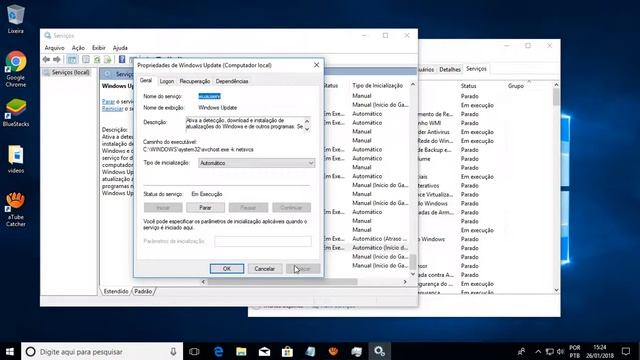Click the Export list toolbar icon
This screenshot has height=360, width=640.
tap(107, 60)
